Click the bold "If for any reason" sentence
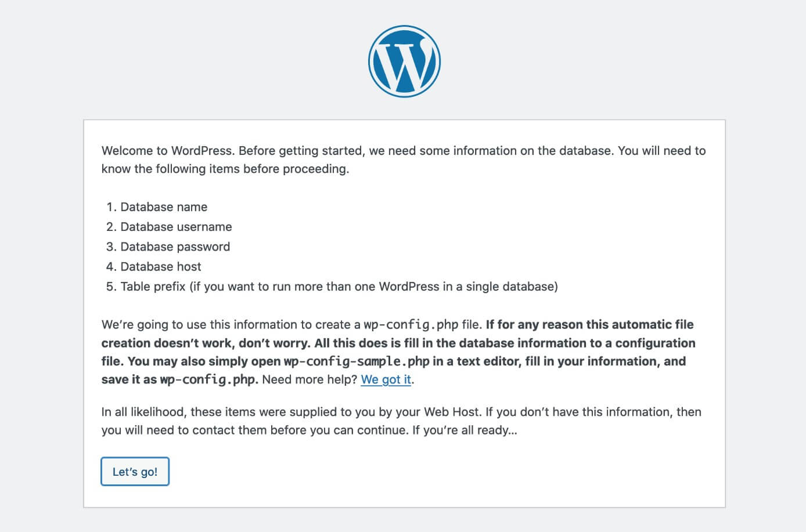The image size is (806, 532). click(x=589, y=325)
